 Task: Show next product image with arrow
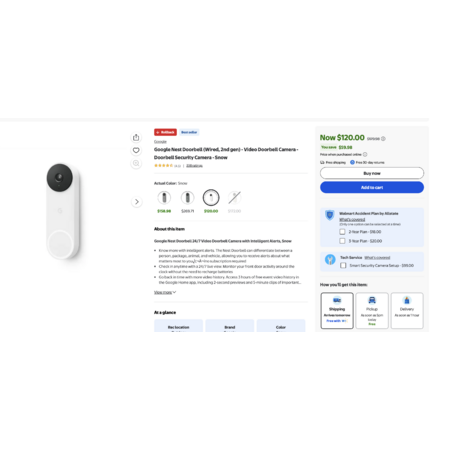[137, 202]
